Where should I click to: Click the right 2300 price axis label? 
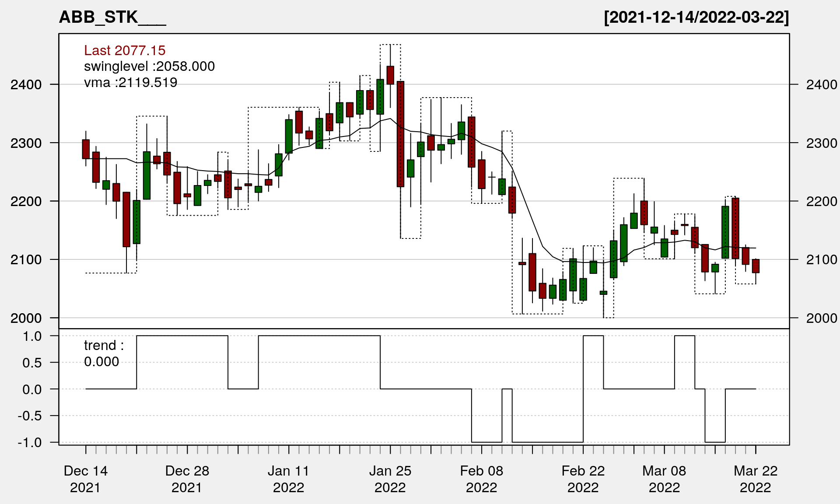tap(822, 143)
